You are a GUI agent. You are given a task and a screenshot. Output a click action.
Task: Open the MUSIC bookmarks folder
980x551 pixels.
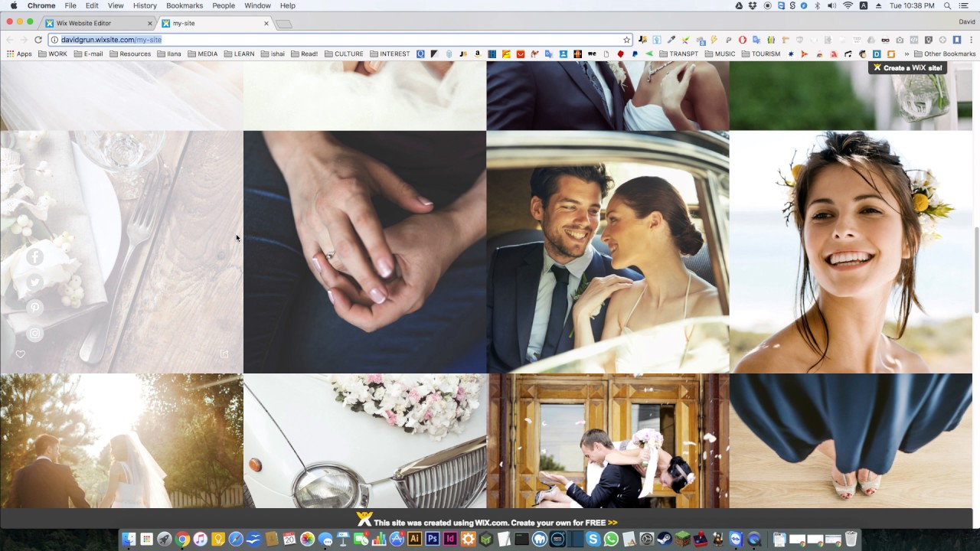coord(720,54)
